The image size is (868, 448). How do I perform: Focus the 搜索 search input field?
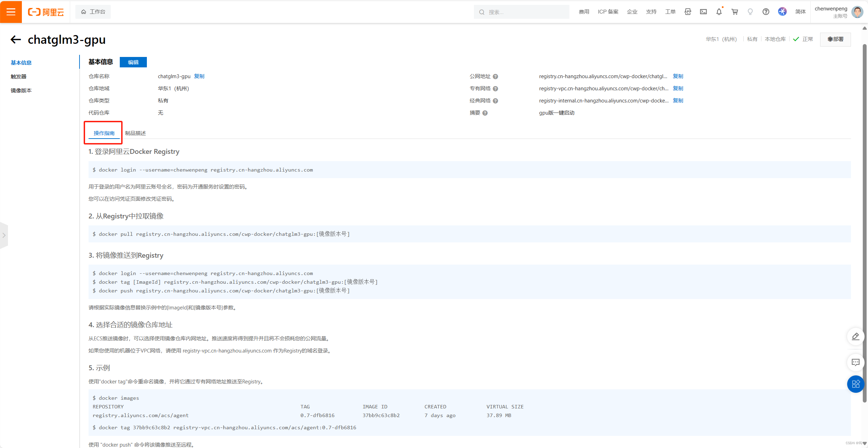pos(521,12)
